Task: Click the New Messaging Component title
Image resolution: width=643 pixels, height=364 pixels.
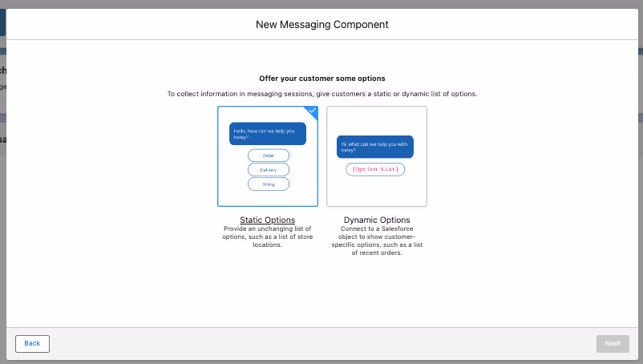Action: pos(322,25)
